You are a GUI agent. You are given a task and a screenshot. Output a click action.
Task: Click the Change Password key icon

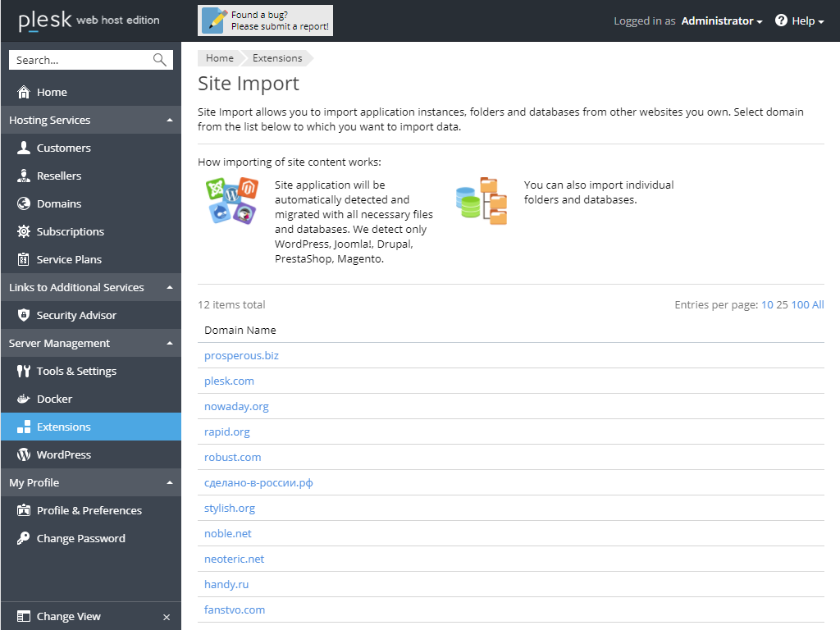tap(23, 538)
